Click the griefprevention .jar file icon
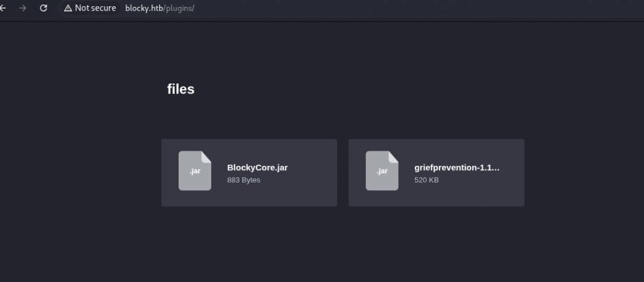Image resolution: width=644 pixels, height=282 pixels. click(x=382, y=170)
